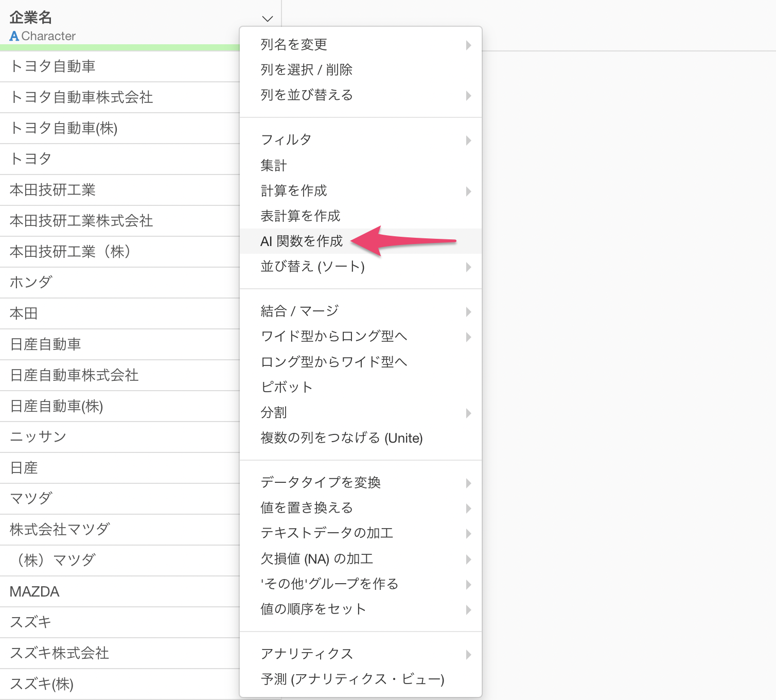Click '複数の列をつなげる (Unite)' item
This screenshot has width=776, height=700.
point(342,438)
